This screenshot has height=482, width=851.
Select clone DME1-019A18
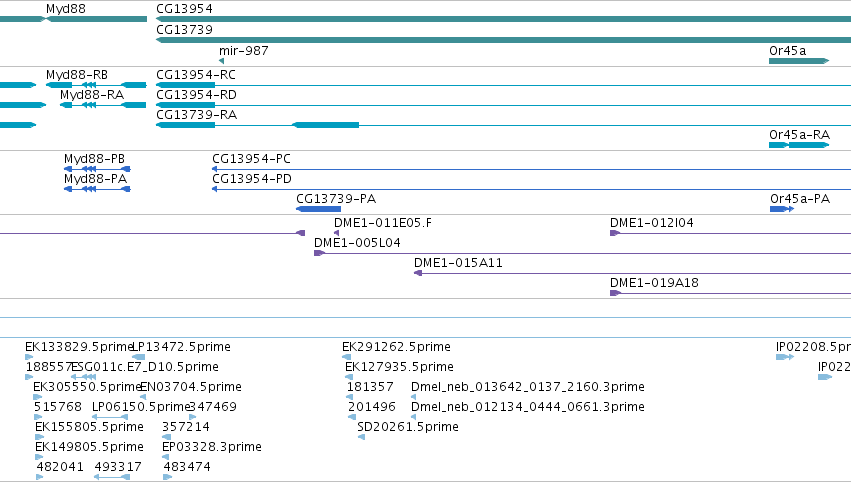[x=654, y=283]
